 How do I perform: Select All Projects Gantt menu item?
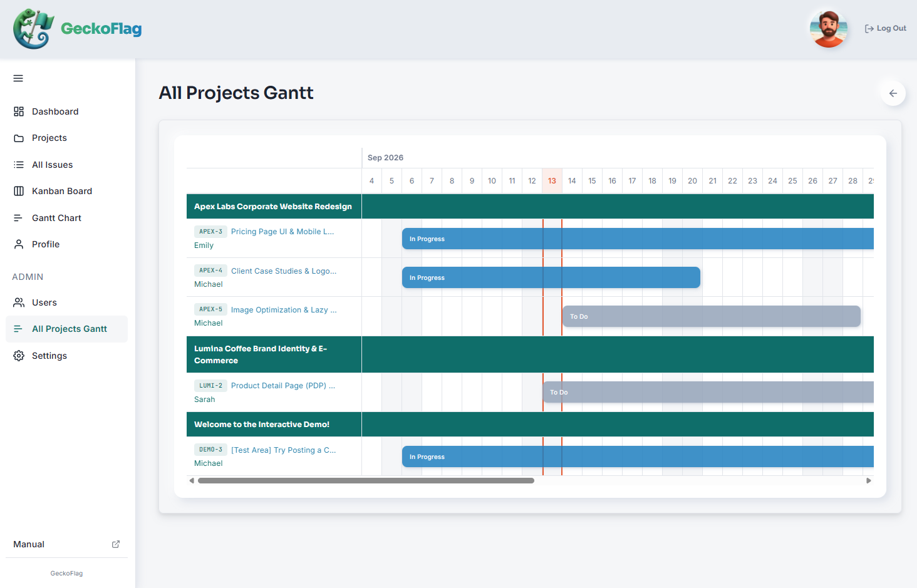tap(66, 329)
